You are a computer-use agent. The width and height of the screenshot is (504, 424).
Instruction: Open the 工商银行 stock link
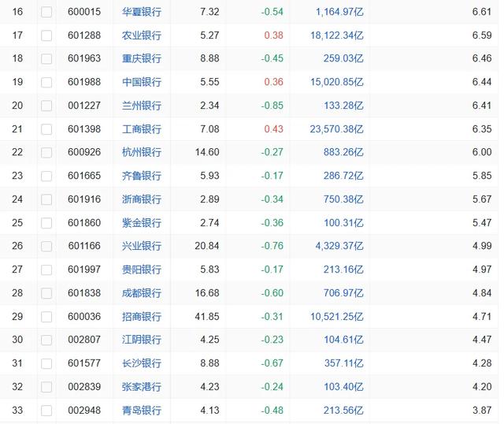[x=142, y=129]
